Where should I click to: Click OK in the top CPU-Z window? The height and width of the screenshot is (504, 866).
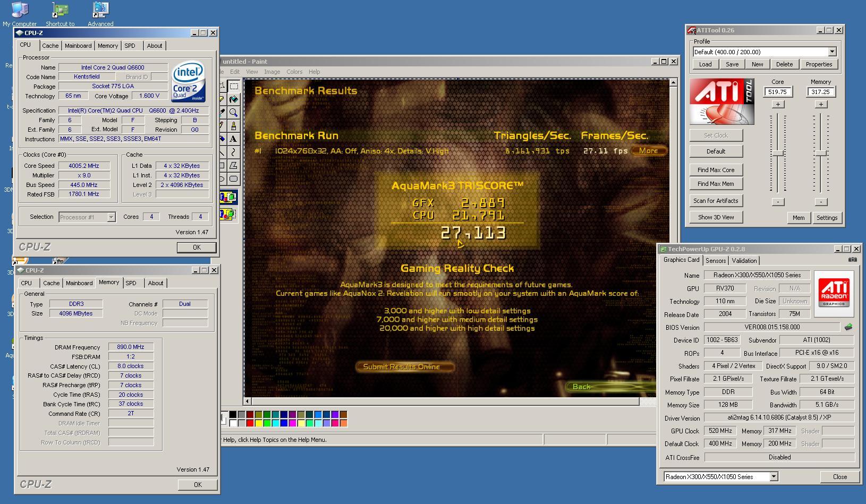pyautogui.click(x=197, y=247)
